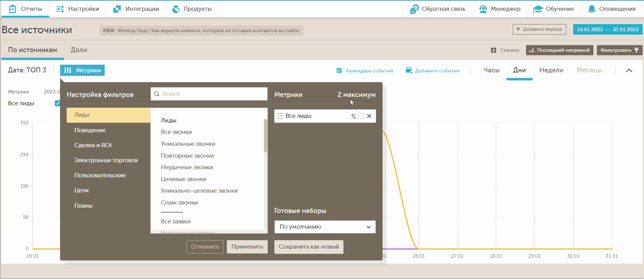Open the NEW Meetup.Лидс announcement link

[201, 31]
